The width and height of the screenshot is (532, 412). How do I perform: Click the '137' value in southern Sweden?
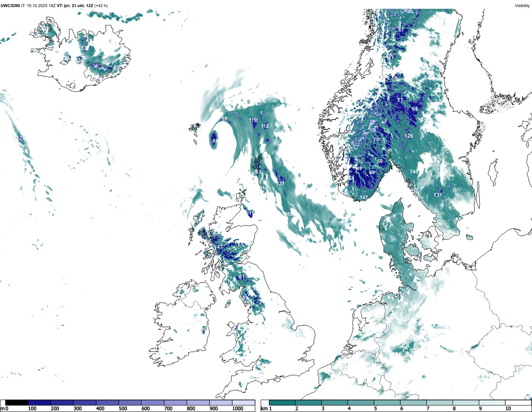(x=438, y=195)
